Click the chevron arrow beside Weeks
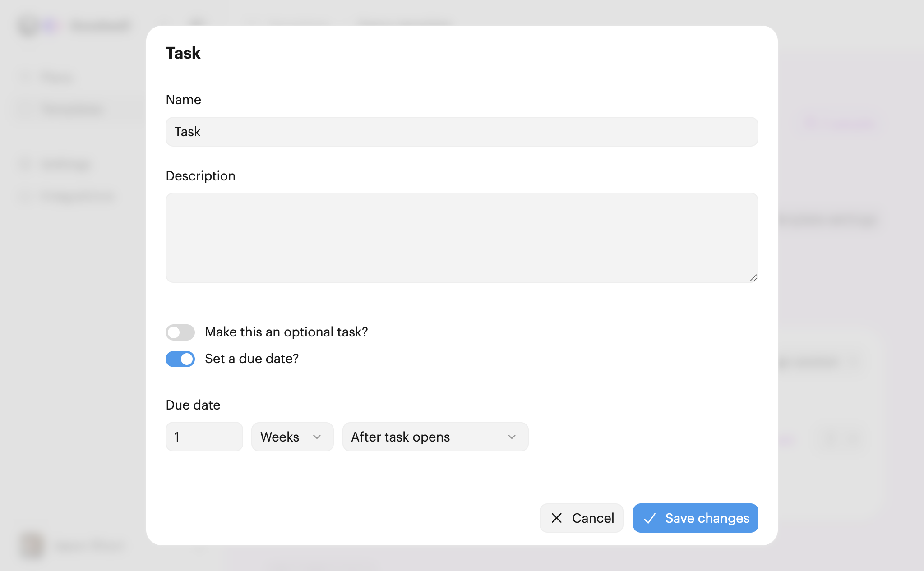The width and height of the screenshot is (924, 571). 317,437
